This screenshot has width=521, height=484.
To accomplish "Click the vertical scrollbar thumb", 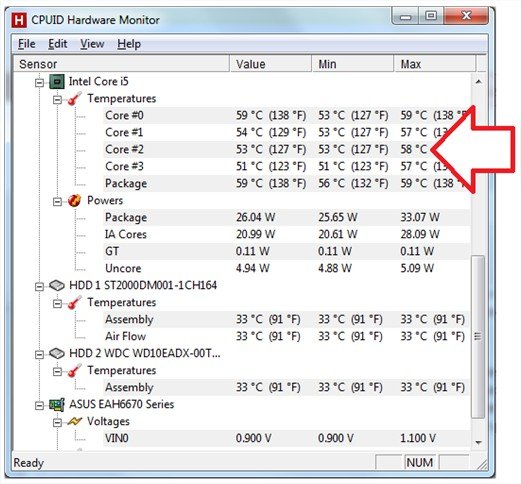I will 478,337.
